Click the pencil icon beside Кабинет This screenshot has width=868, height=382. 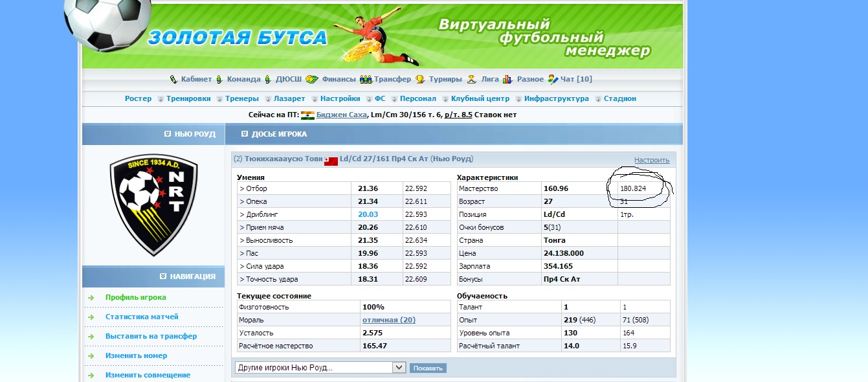(x=173, y=79)
